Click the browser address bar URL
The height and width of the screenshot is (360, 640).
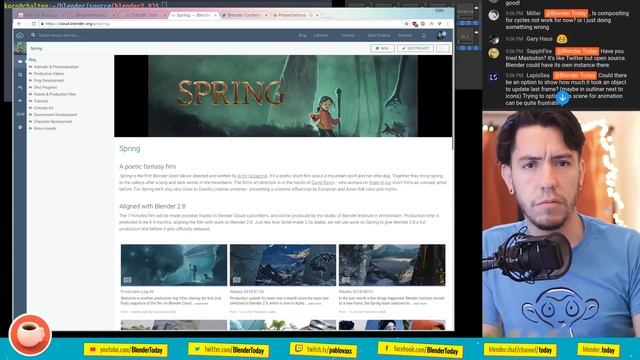pos(78,24)
